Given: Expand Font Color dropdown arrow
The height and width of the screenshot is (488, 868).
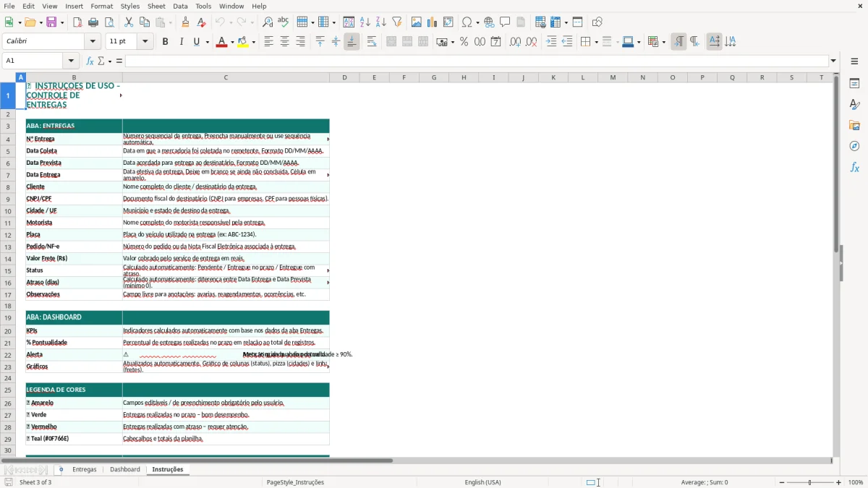Looking at the screenshot, I should tap(231, 42).
